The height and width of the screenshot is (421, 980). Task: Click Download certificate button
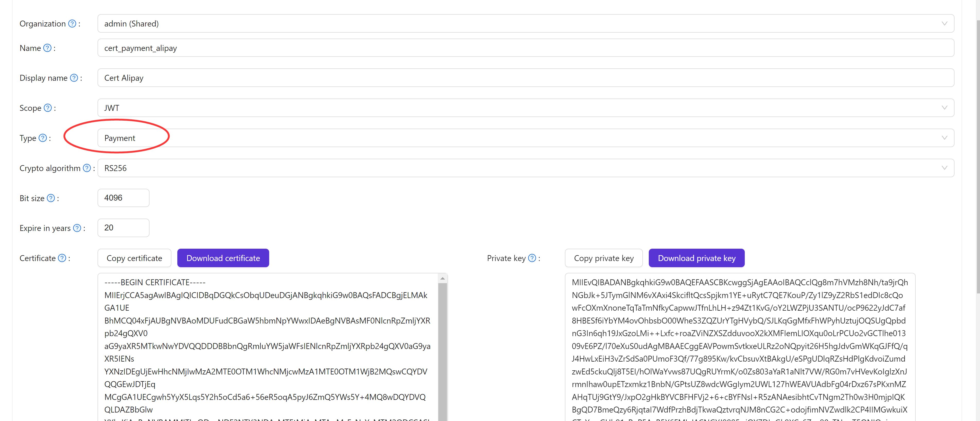(x=223, y=258)
